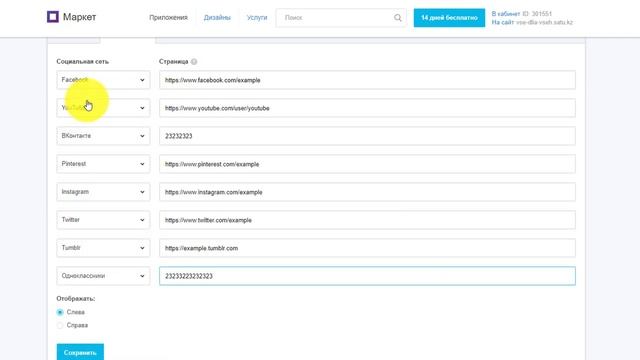640x360 pixels.
Task: Click the Tumblr page URL field
Action: click(367, 248)
